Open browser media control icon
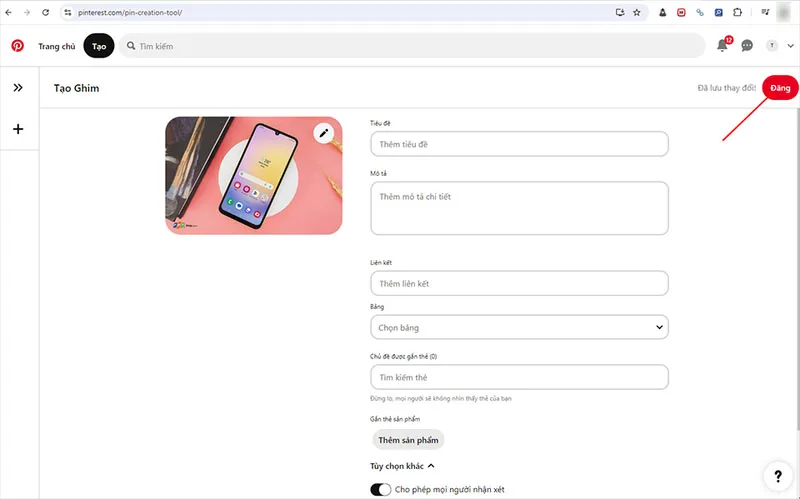This screenshot has width=800, height=499. tap(765, 12)
